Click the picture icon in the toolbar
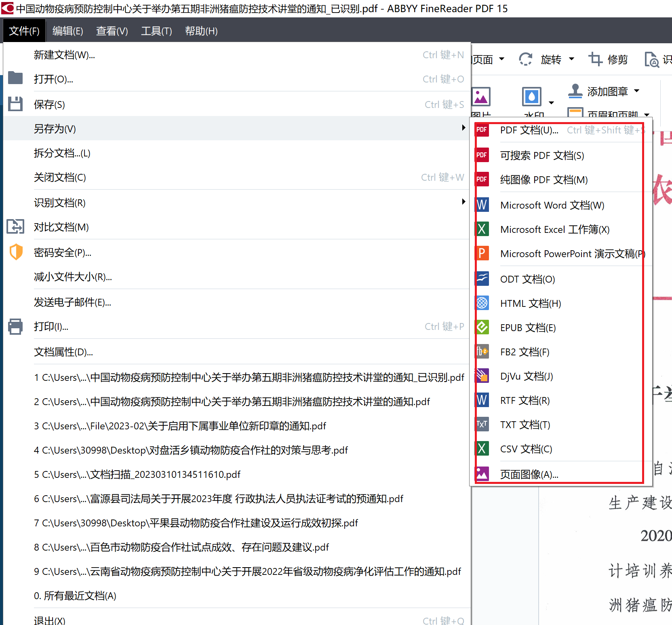 pos(481,97)
